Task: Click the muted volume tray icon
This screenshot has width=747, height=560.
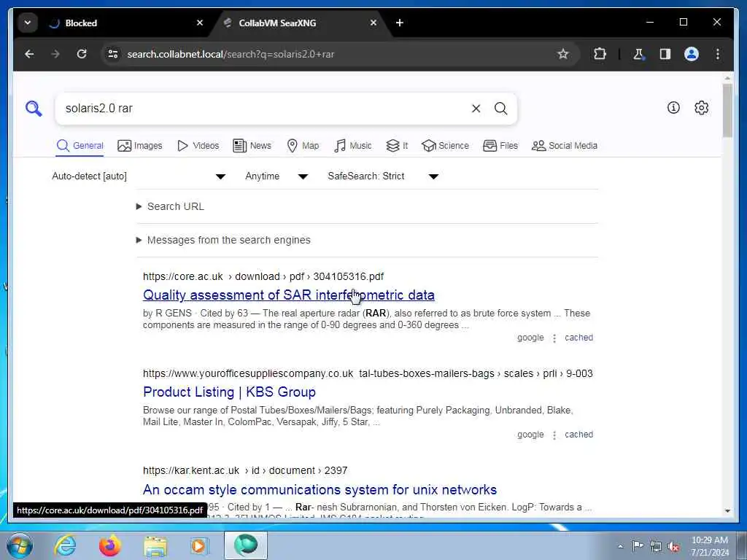Action: coord(673,546)
